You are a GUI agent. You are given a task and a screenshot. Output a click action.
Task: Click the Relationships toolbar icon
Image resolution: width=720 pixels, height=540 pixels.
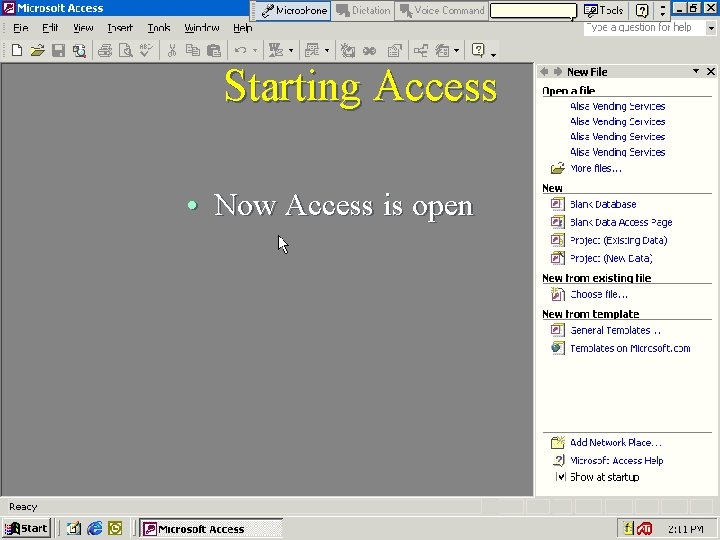[421, 50]
